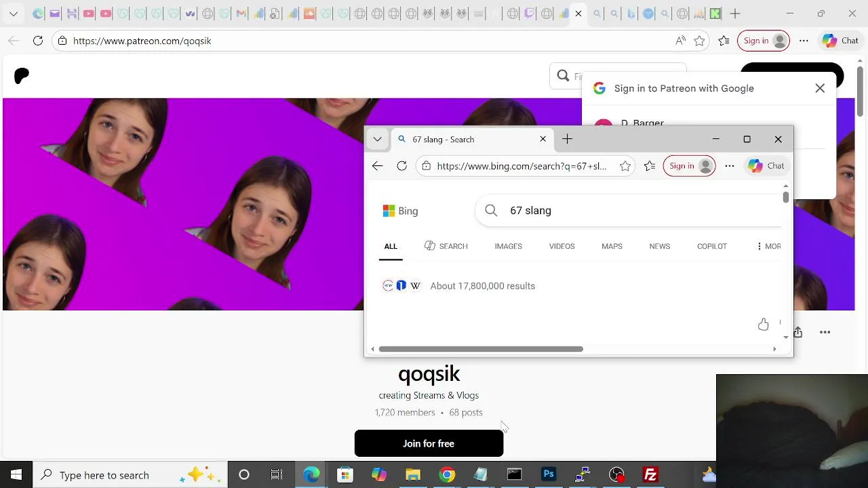
Task: Click the '68 posts' text
Action: [x=466, y=412]
